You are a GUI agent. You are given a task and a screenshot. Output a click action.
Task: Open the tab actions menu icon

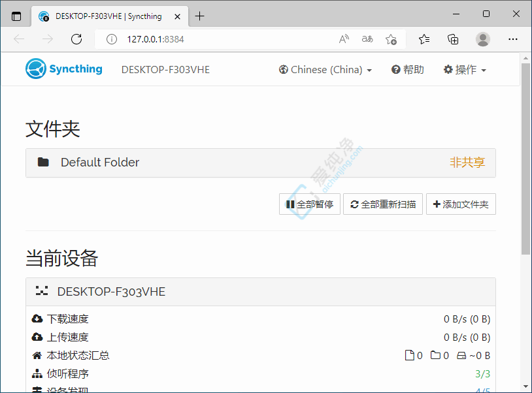(16, 16)
